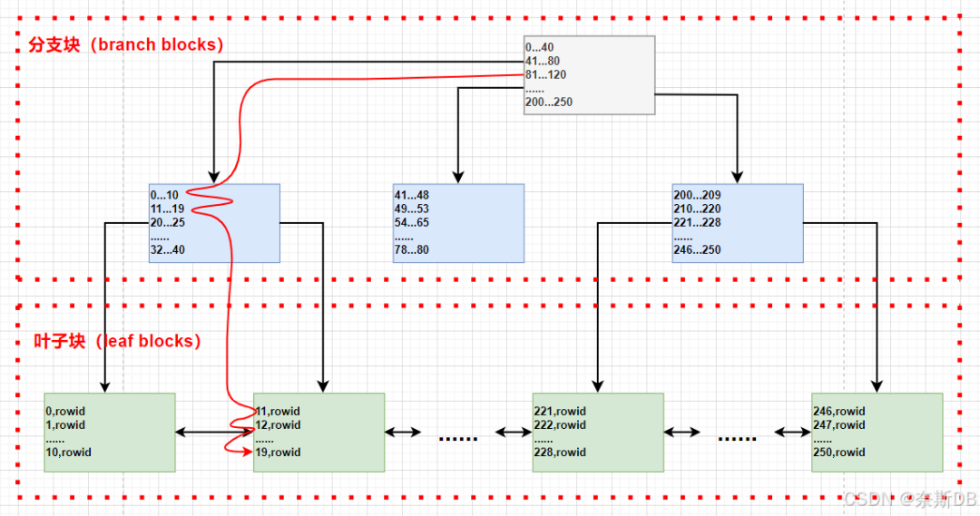Viewport: 980px width, 516px height.
Task: Click the ellipsis between the 19,rowid and 221,rowid leaf blocks
Action: pyautogui.click(x=458, y=439)
